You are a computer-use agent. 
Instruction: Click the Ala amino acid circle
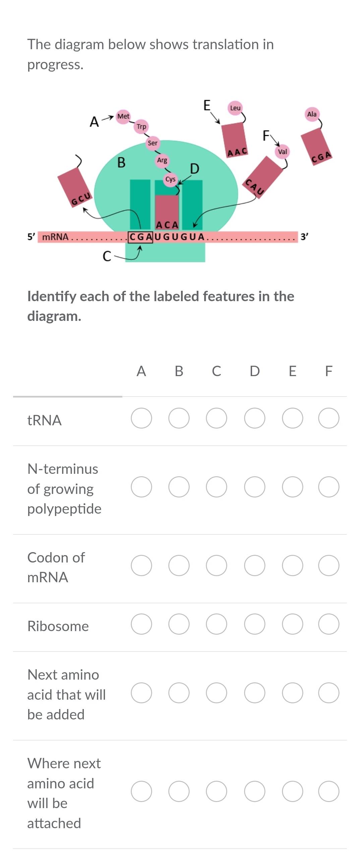click(x=312, y=114)
